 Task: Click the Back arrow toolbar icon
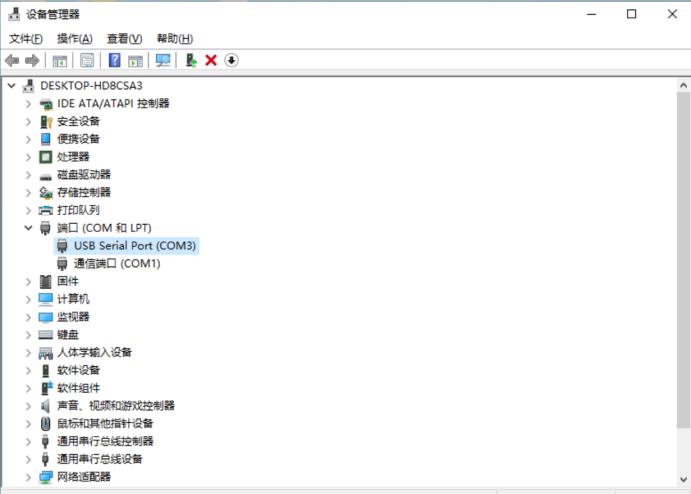pyautogui.click(x=12, y=60)
